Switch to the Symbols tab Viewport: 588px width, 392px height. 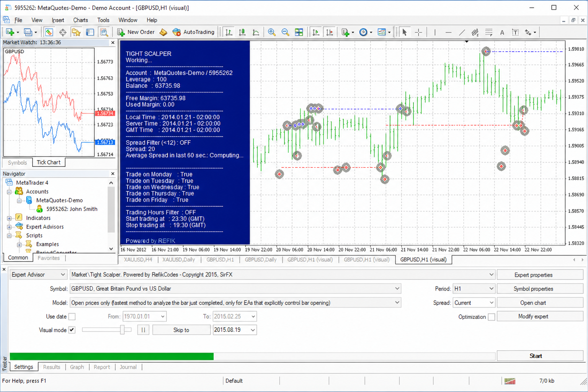[x=17, y=162]
